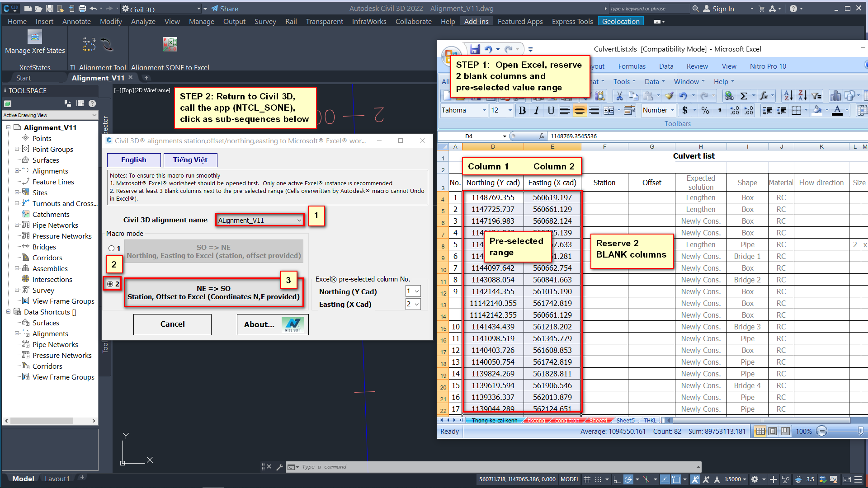Open the Formulas menu in Excel
868x488 pixels.
[x=632, y=66]
